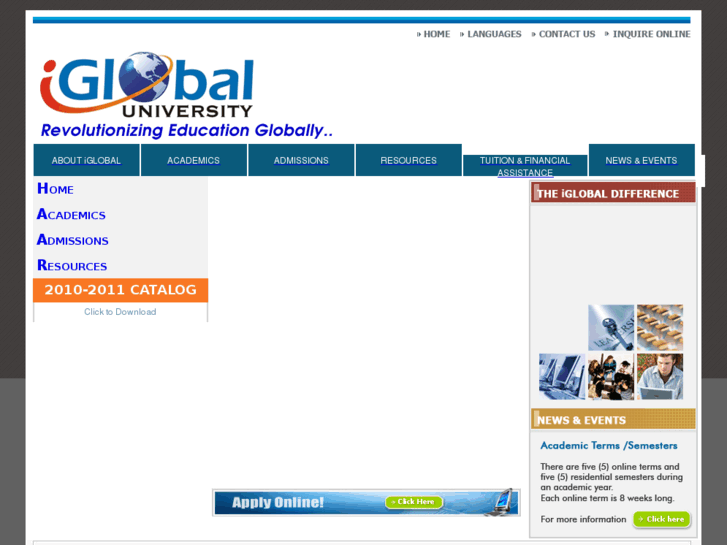
Task: Click the laptop icon on Apply Online banner
Action: [502, 502]
